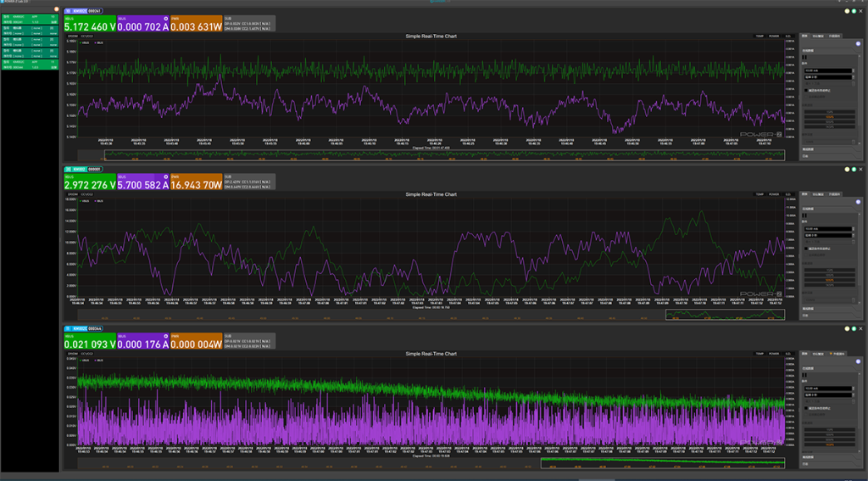Click the orange circle icon above device list
Image resolution: width=868 pixels, height=481 pixels.
point(57,9)
